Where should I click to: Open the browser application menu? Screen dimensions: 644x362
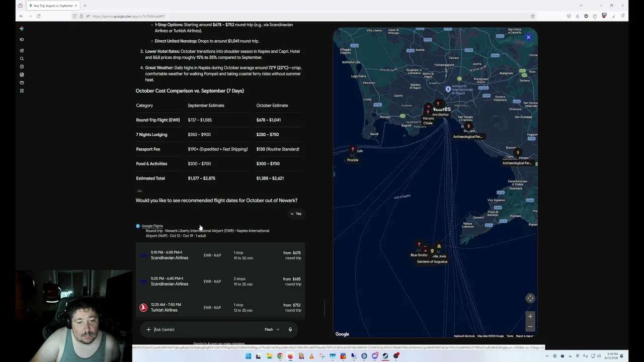click(622, 16)
